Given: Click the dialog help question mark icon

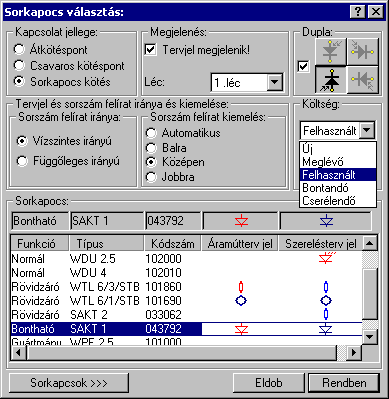Looking at the screenshot, I should point(358,12).
